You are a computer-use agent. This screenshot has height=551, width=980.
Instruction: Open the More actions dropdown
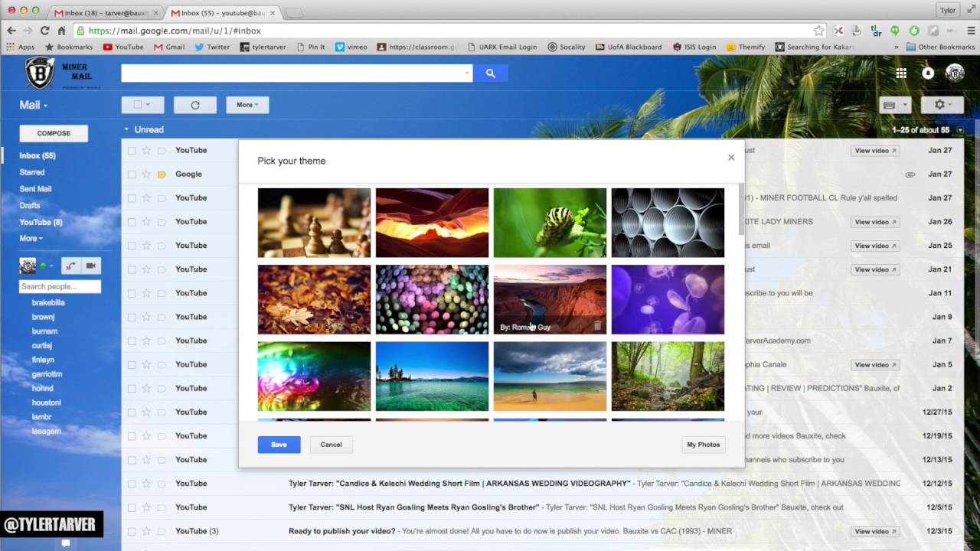coord(247,105)
